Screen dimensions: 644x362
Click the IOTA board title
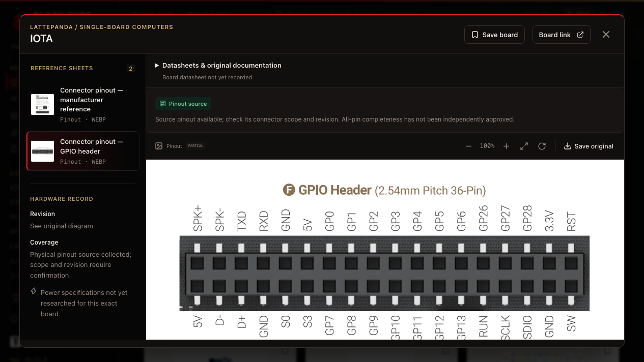[41, 39]
